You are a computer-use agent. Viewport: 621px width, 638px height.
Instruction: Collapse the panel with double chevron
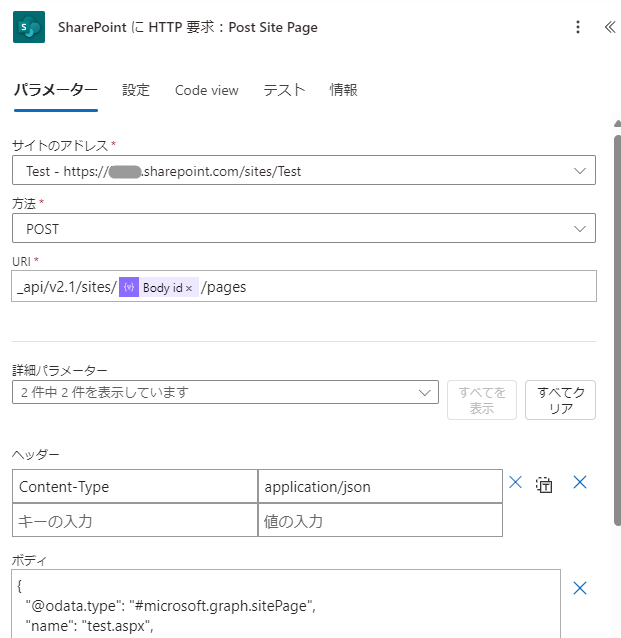[610, 27]
